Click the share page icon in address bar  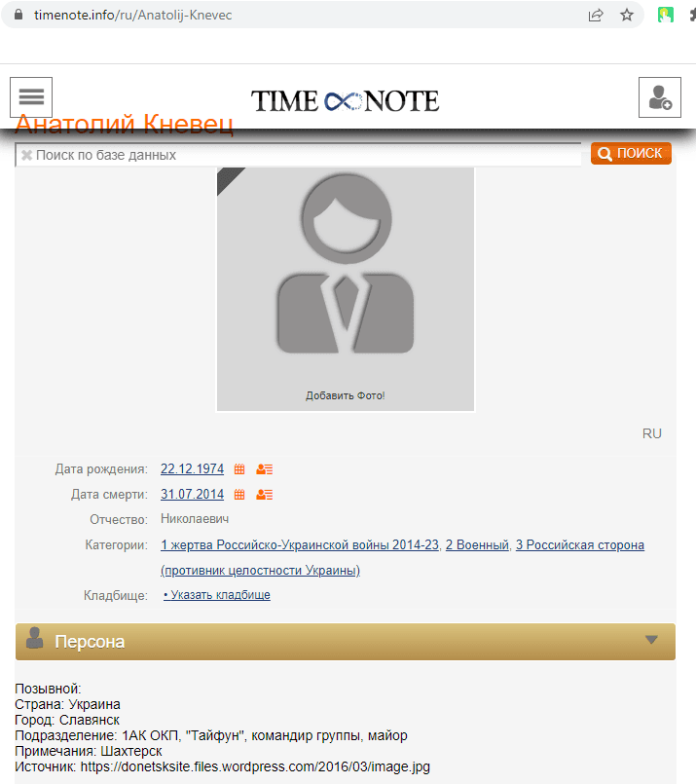point(596,16)
